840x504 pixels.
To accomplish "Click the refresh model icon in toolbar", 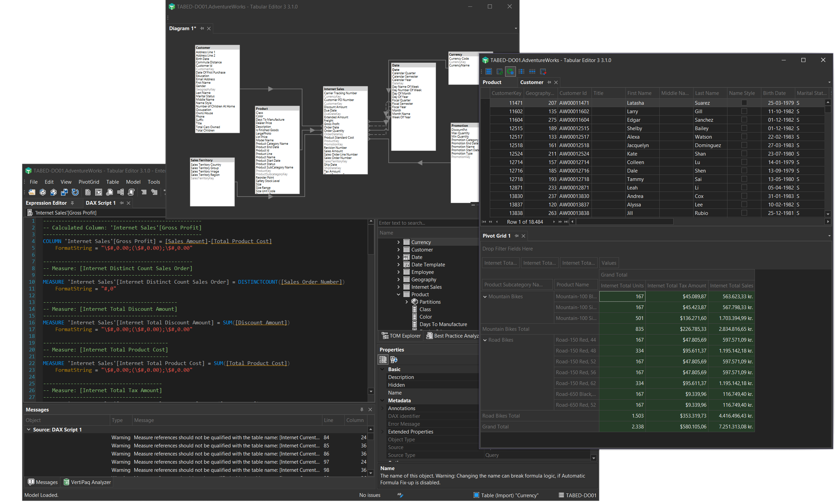I will tap(75, 193).
